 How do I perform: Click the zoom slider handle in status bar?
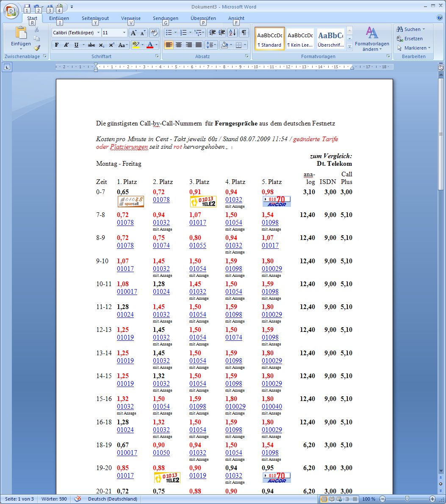(407, 499)
